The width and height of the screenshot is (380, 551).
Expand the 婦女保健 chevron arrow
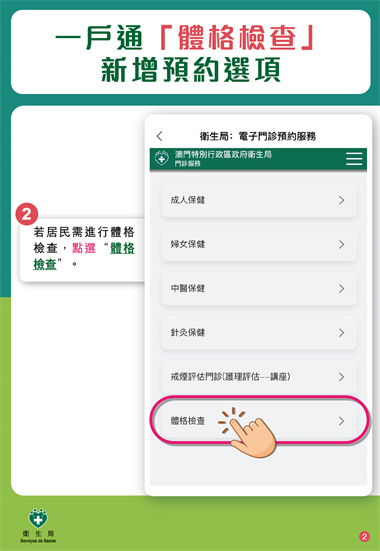pos(341,245)
